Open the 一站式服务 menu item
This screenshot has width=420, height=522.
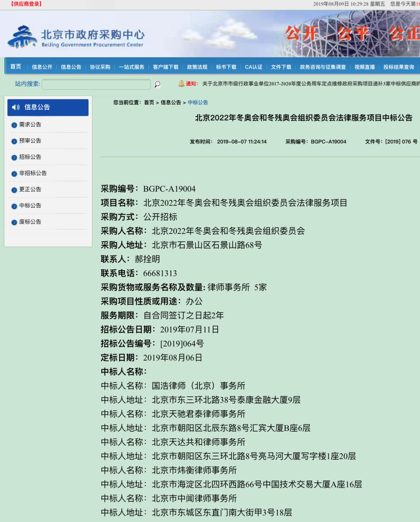[x=131, y=67]
